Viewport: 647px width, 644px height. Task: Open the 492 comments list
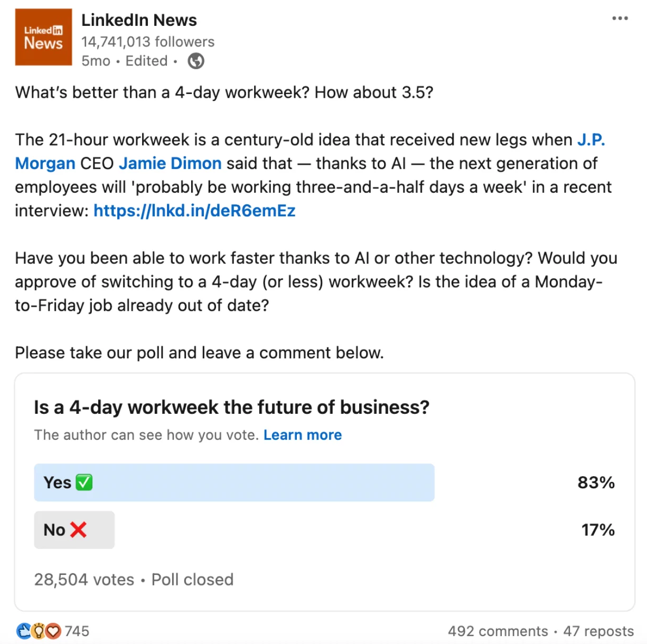coord(498,631)
